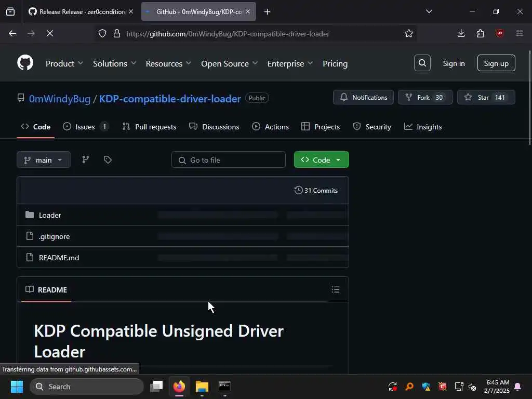The height and width of the screenshot is (399, 532).
Task: View repository tags icon
Action: [108, 159]
